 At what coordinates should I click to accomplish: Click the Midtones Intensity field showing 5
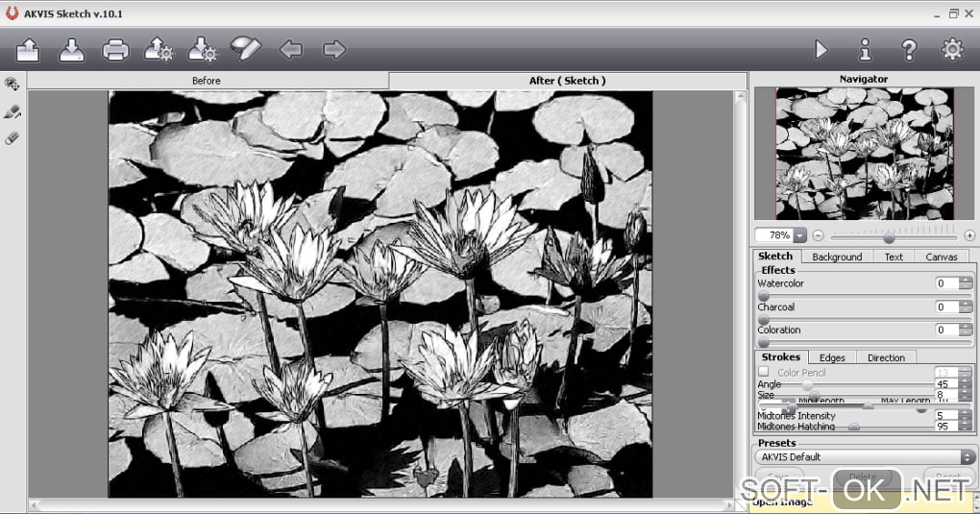pyautogui.click(x=946, y=415)
